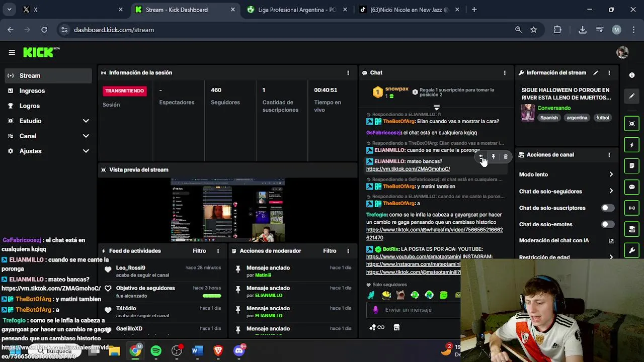Go to Ingresos in the sidebar
Viewport: 644px width, 362px height.
click(48, 90)
